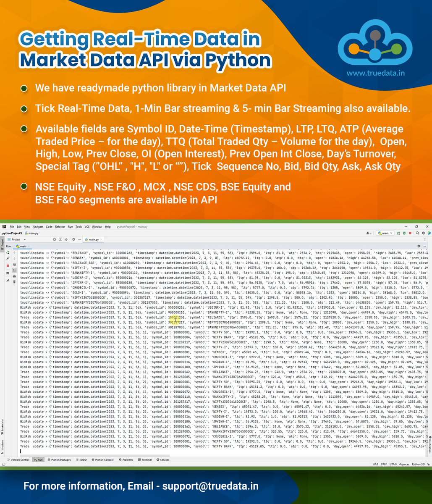Open the View menu
The width and height of the screenshot is (432, 504).
pos(27,227)
